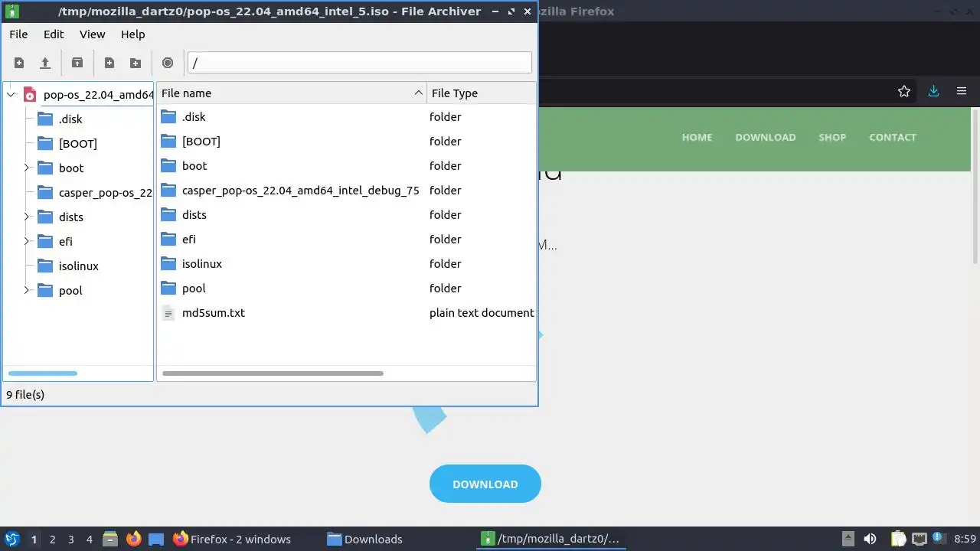This screenshot has width=980, height=551.
Task: Select isolinux in the directory tree
Action: [x=79, y=266]
